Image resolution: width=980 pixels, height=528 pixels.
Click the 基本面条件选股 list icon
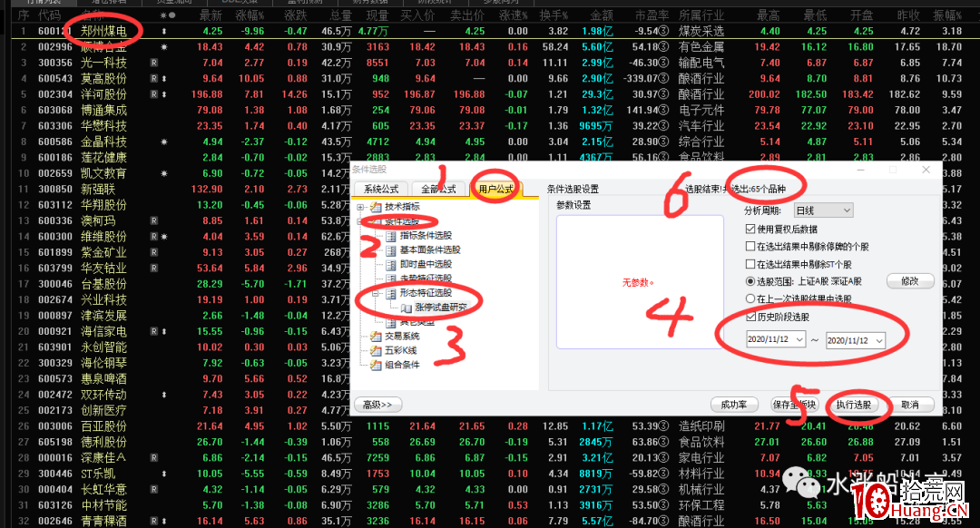pyautogui.click(x=391, y=250)
